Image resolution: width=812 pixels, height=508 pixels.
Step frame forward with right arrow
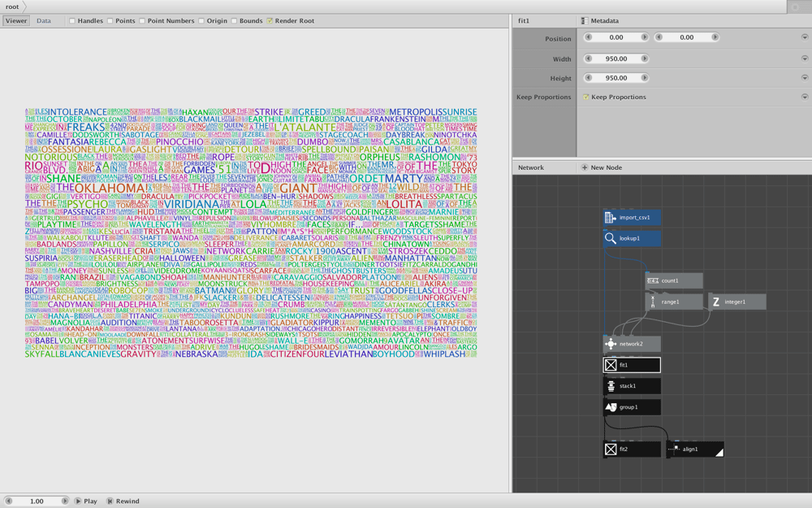click(65, 501)
